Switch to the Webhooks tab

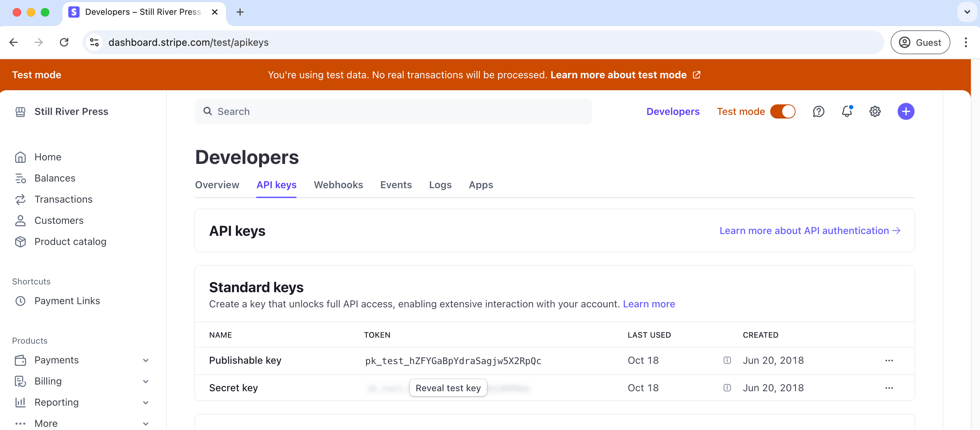coord(338,185)
